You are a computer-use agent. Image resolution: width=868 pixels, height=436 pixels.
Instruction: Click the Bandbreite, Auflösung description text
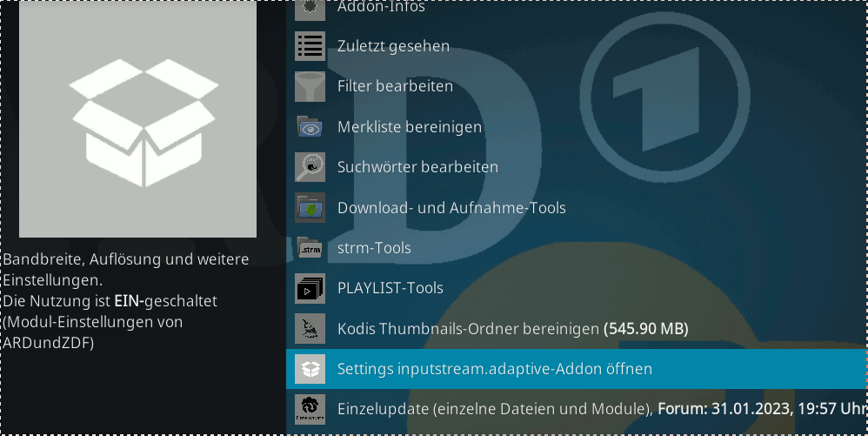[126, 301]
